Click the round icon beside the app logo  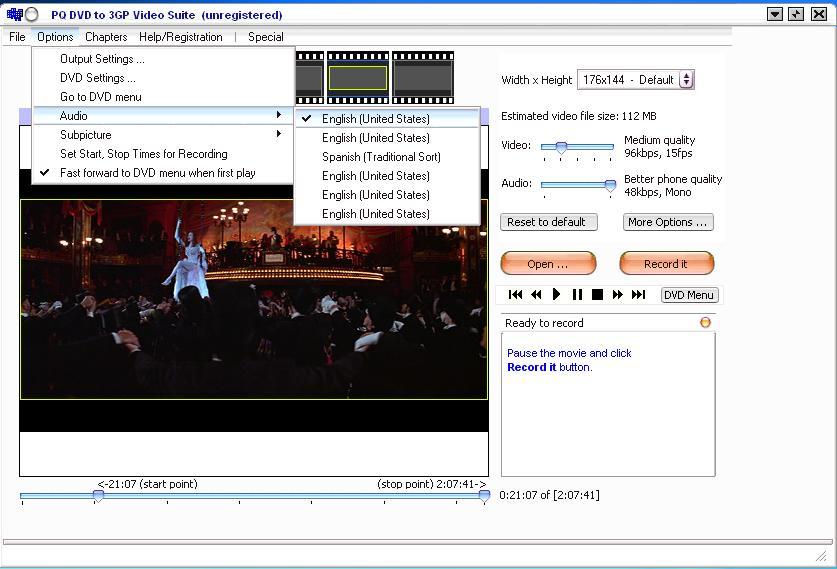pos(32,14)
